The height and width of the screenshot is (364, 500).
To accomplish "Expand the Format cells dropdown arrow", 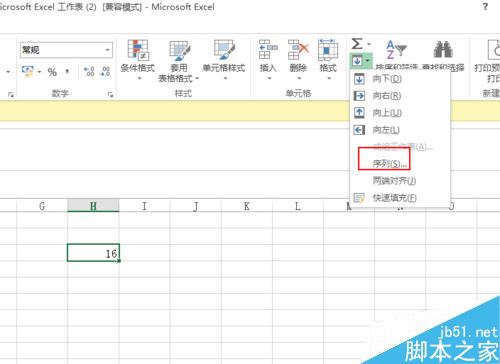I will pyautogui.click(x=329, y=79).
